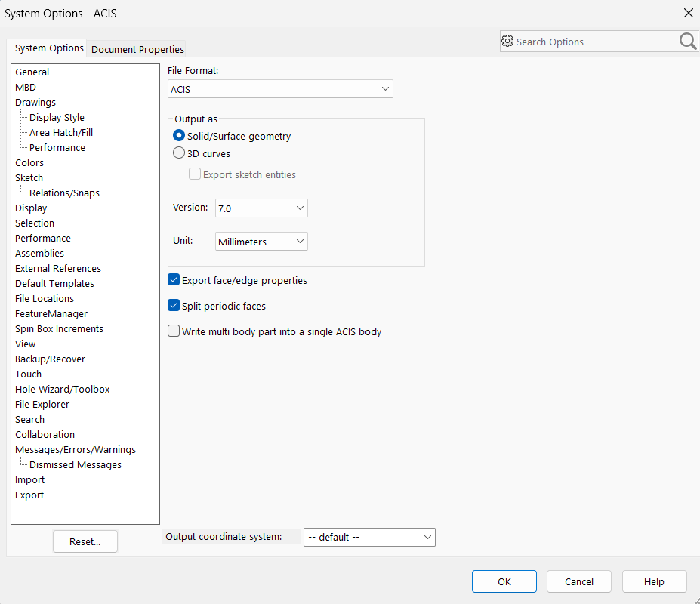Open the Version dropdown
This screenshot has height=604, width=700.
pos(261,208)
